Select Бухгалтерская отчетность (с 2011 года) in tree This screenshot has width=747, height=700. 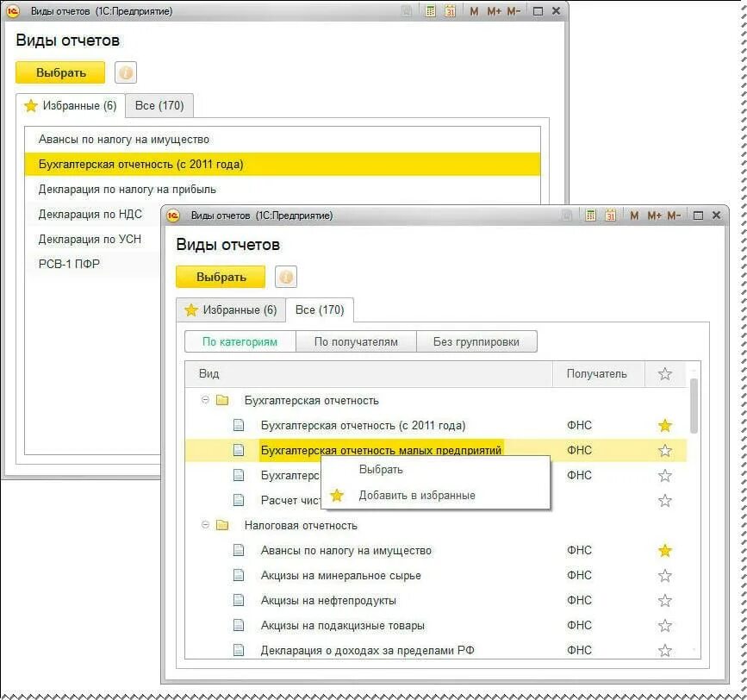click(x=435, y=425)
